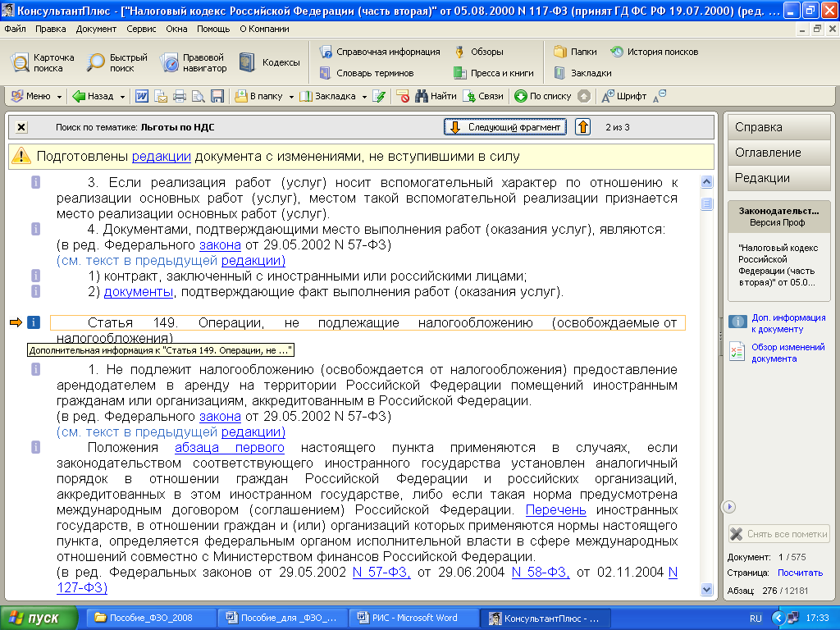Open Обзор изменений документа
840x630 pixels.
(778, 353)
